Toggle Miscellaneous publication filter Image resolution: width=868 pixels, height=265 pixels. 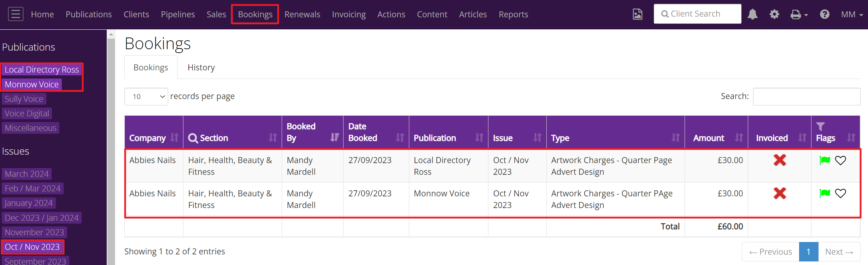(31, 128)
